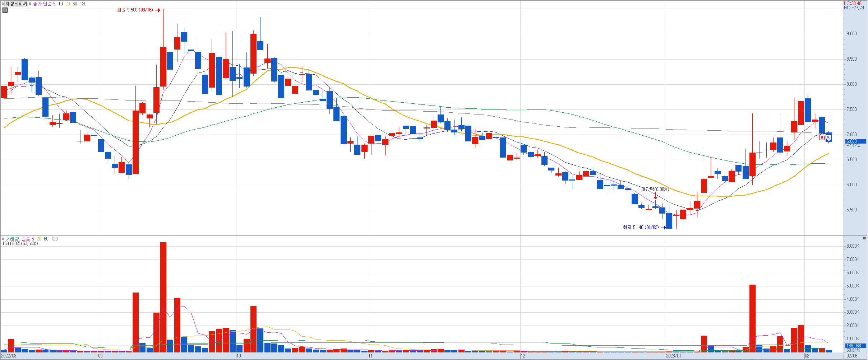Click the 12 month marker on date axis
The height and width of the screenshot is (360, 868).
pyautogui.click(x=523, y=356)
